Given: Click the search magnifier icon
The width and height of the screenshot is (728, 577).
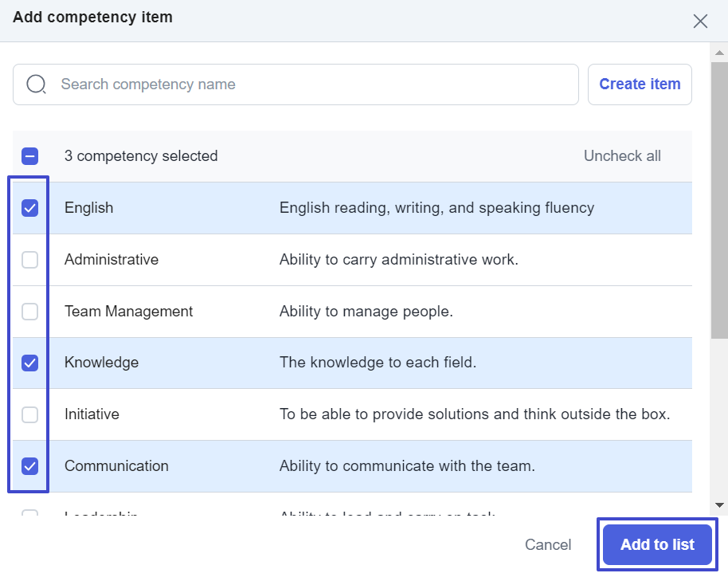Looking at the screenshot, I should click(x=36, y=84).
